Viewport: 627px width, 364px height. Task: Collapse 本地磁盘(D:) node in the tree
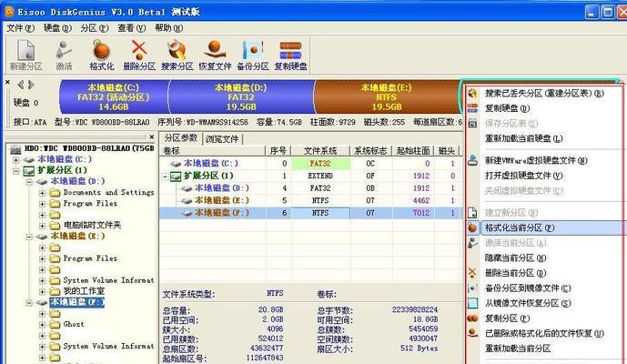click(29, 182)
